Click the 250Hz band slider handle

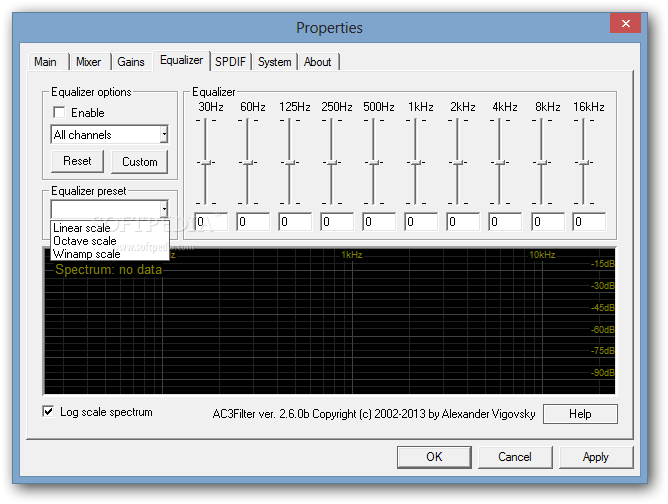click(331, 162)
